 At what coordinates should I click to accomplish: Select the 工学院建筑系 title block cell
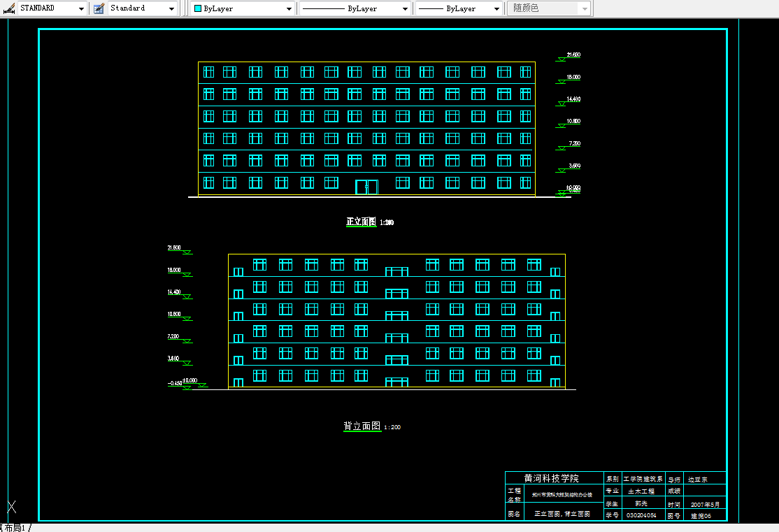643,479
